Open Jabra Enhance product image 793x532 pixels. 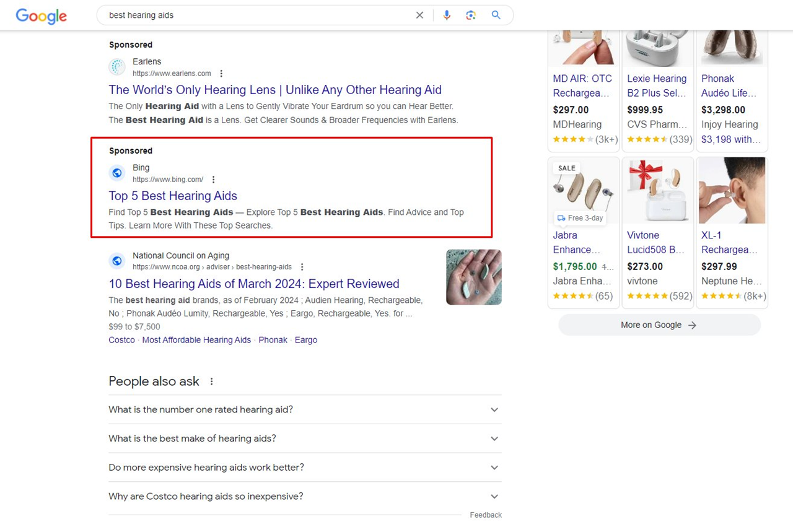584,190
